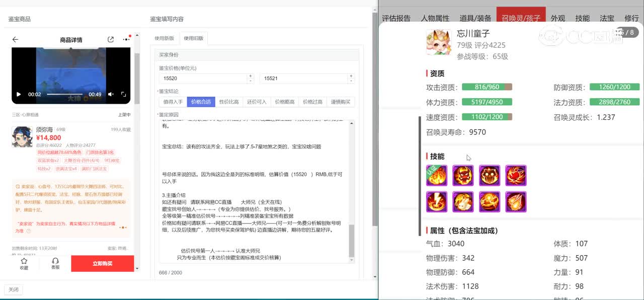The width and height of the screenshot is (644, 300).
Task: Play the product preview video
Action: pos(19,94)
